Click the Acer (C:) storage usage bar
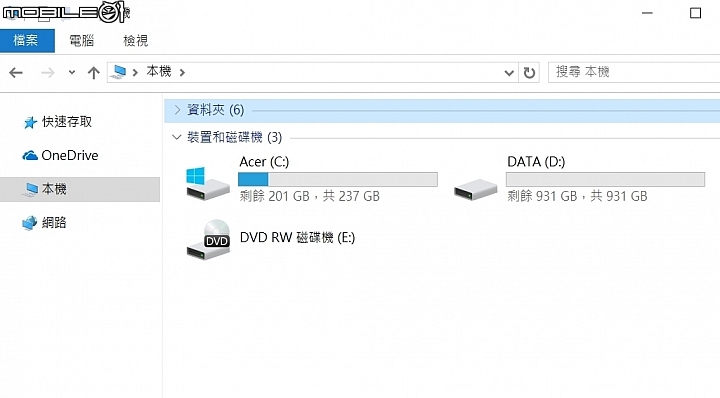The height and width of the screenshot is (398, 720). coord(338,179)
